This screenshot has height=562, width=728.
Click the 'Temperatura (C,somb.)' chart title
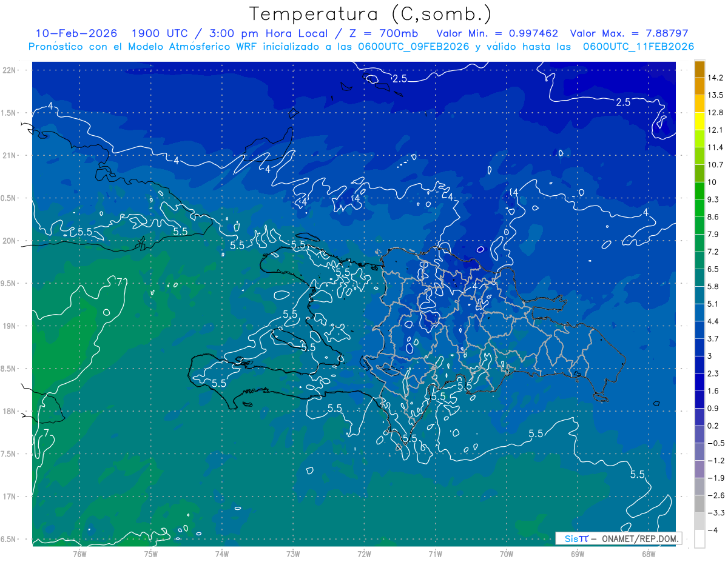click(370, 14)
